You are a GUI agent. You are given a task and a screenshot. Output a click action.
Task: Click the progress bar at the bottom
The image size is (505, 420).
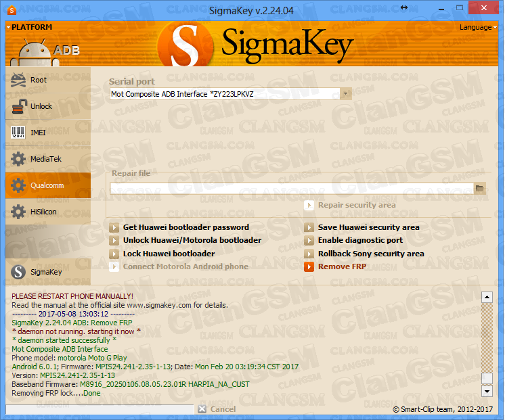coord(100,409)
